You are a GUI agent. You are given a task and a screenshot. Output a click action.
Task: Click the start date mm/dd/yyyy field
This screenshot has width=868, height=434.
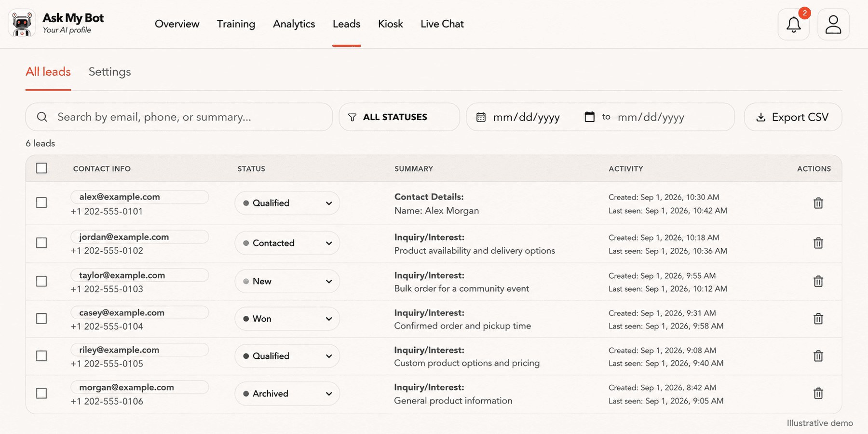[x=526, y=117]
